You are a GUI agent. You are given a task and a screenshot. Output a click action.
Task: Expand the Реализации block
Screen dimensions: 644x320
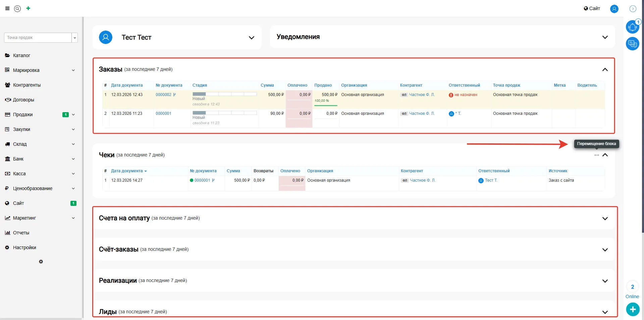[605, 281]
